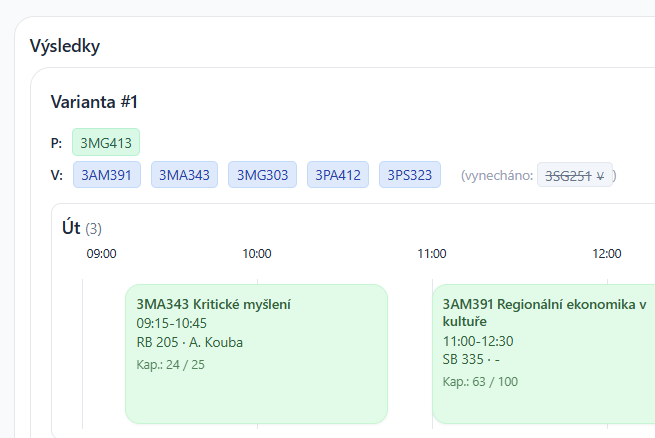This screenshot has height=438, width=655.
Task: Click the vynecháno label text
Action: 497,176
